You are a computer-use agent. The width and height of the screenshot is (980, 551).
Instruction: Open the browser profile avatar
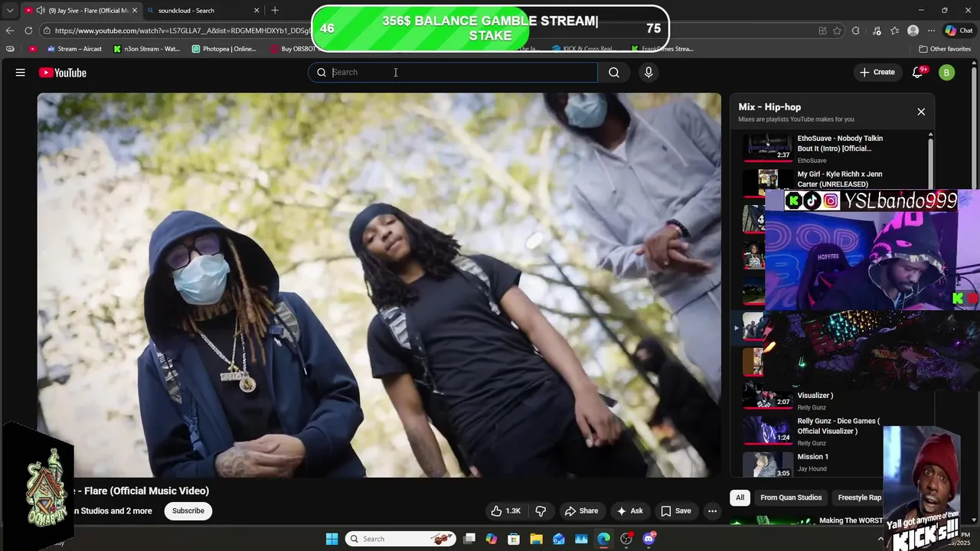click(x=913, y=31)
